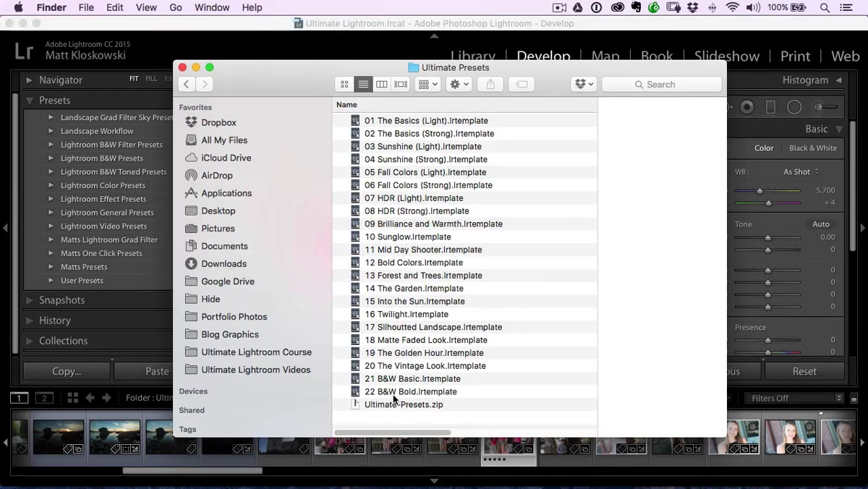
Task: Sort files by Name column header
Action: pyautogui.click(x=347, y=105)
